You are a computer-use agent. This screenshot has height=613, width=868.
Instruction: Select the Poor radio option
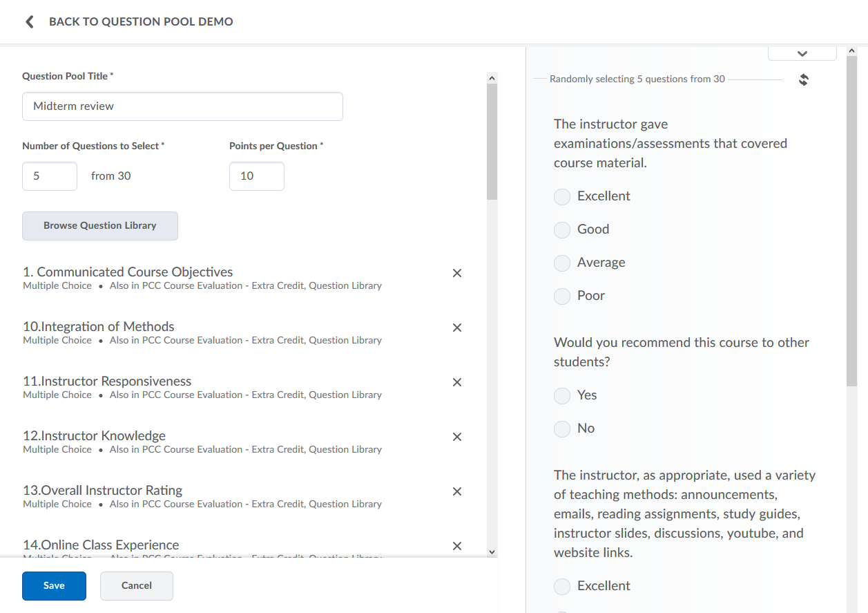[x=562, y=296]
